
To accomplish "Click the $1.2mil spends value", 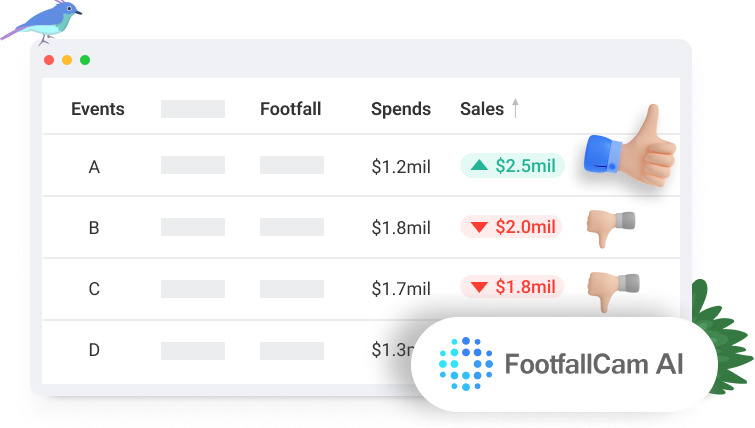I will [400, 167].
